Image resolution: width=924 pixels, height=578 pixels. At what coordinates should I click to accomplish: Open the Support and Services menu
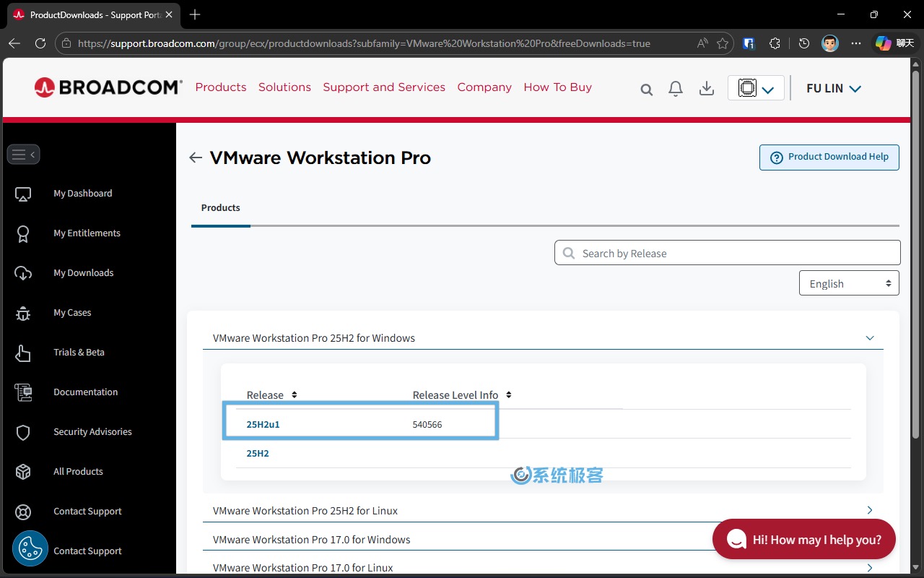(384, 87)
